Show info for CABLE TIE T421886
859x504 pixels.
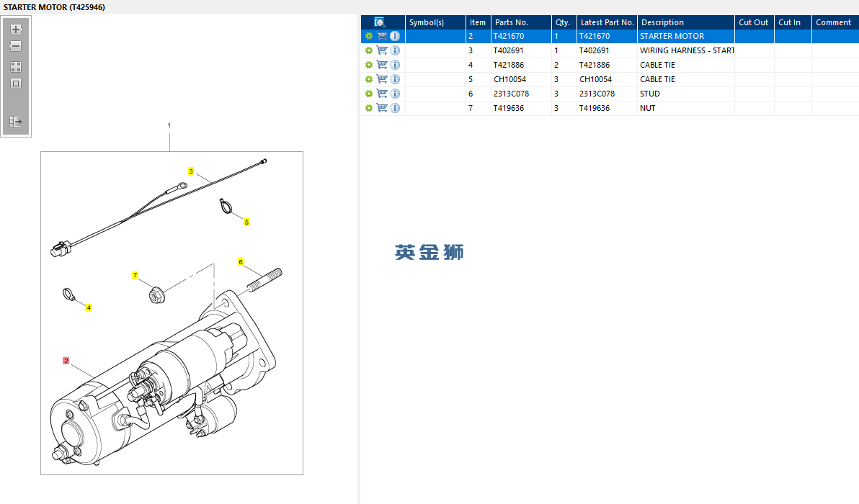[395, 65]
